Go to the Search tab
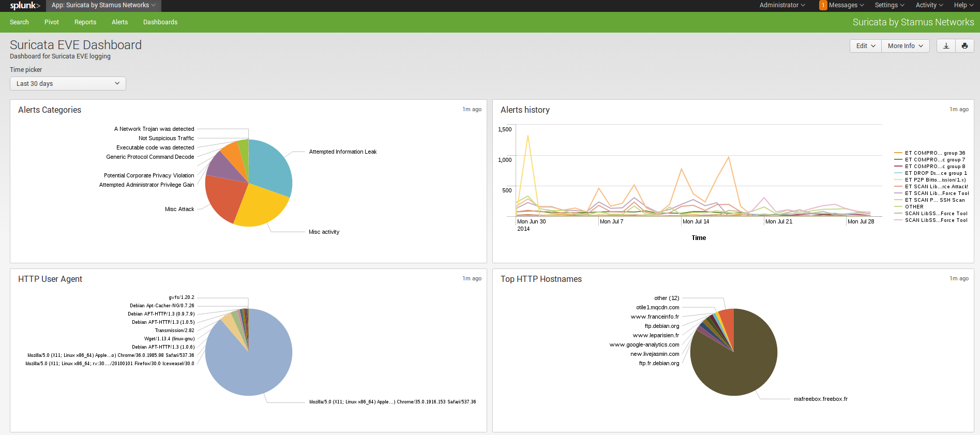980x435 pixels. pos(19,22)
